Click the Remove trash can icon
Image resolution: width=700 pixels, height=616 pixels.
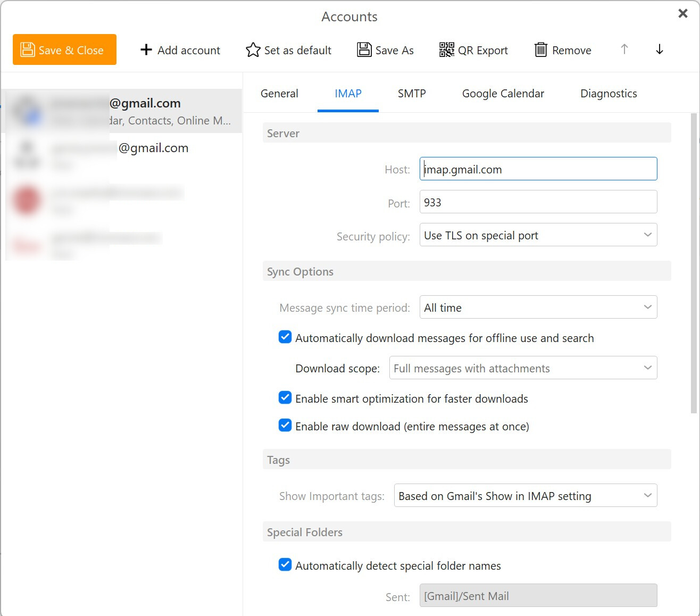(x=540, y=49)
